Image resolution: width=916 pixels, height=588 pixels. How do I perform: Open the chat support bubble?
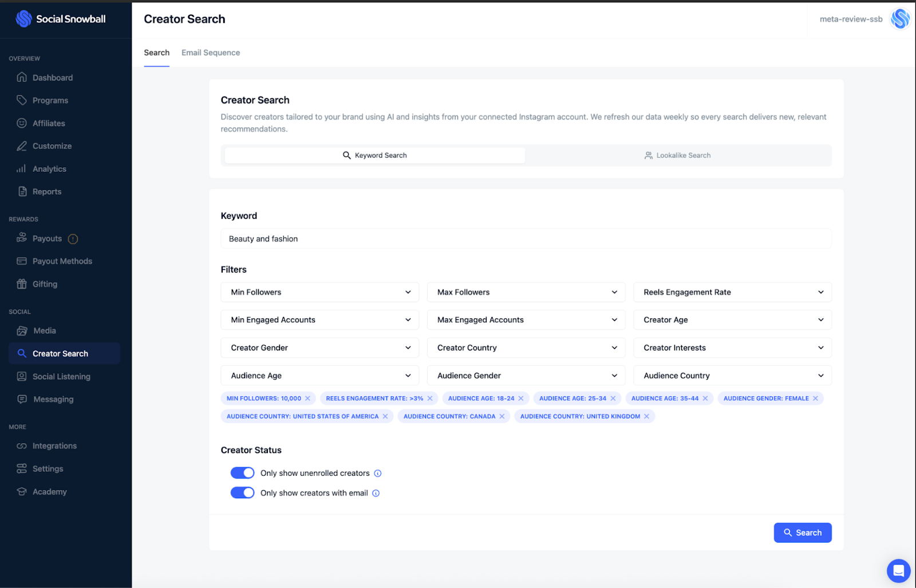(898, 570)
